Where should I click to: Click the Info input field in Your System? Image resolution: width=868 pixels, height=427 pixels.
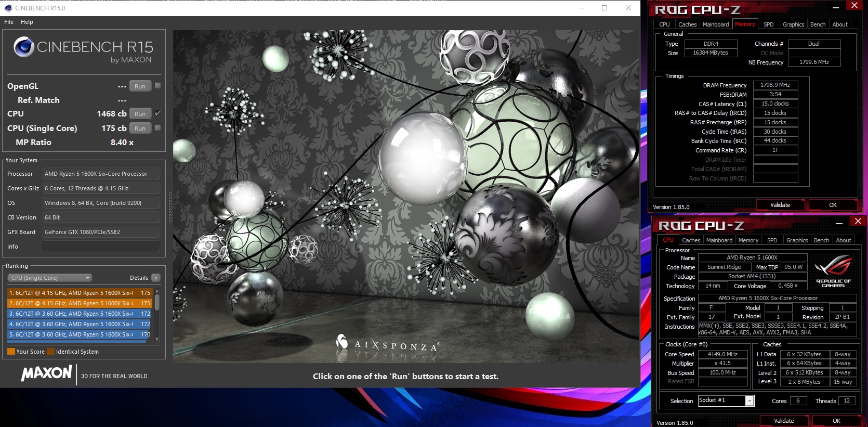[x=101, y=247]
